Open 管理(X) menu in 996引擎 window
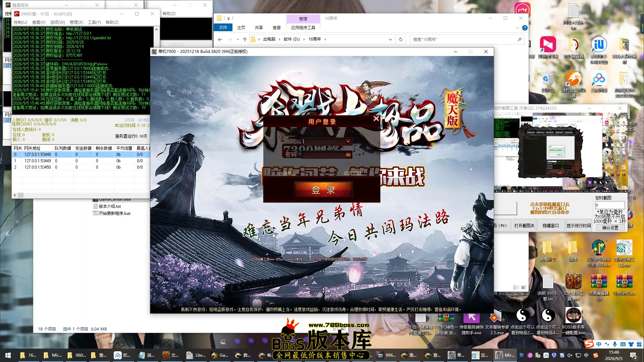Viewport: 644px width, 362px height. (x=76, y=22)
